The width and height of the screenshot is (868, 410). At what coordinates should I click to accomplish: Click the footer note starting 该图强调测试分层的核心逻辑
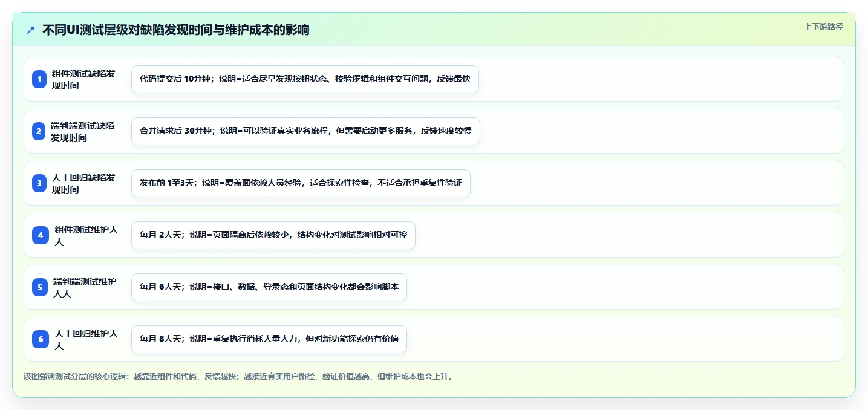238,376
